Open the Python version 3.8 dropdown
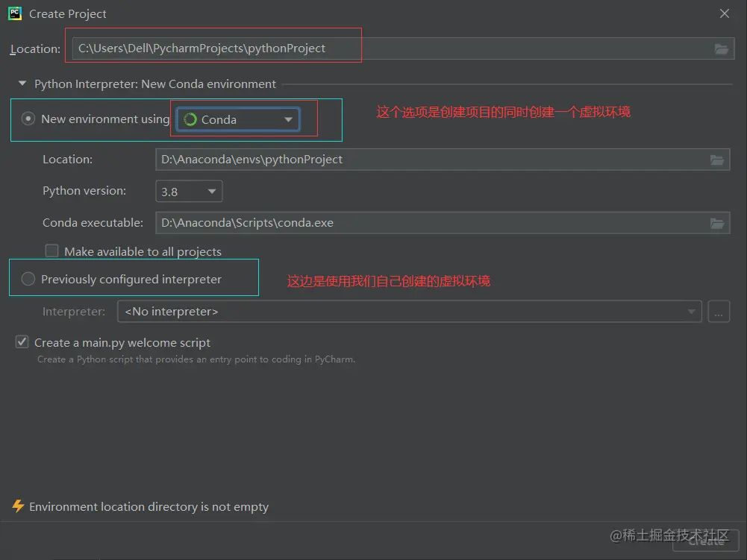This screenshot has height=560, width=747. pos(189,192)
